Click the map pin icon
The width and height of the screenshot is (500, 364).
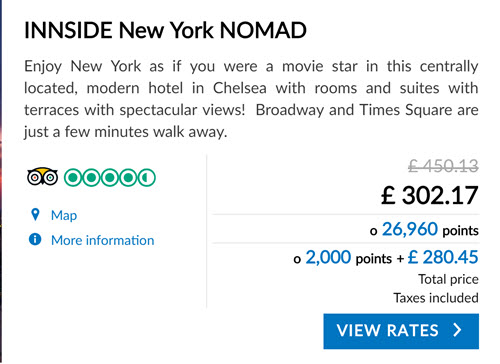[35, 215]
